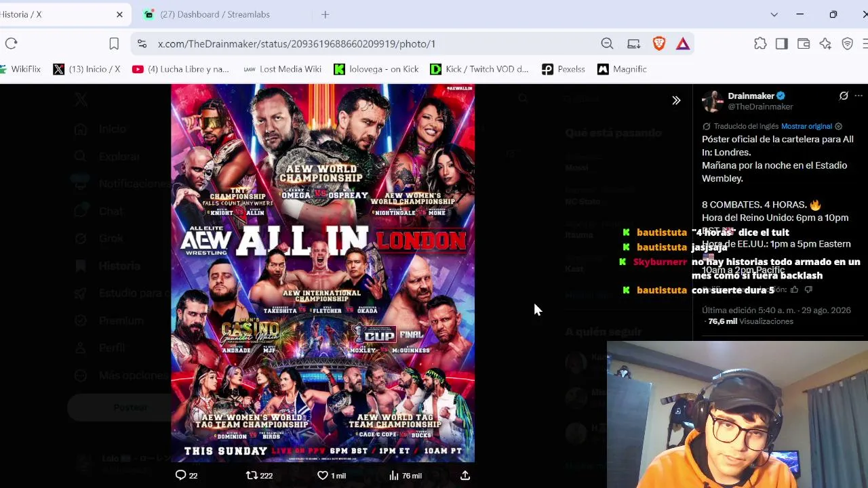Open Magnific bookmark
Viewport: 868px width, 488px height.
click(x=622, y=69)
